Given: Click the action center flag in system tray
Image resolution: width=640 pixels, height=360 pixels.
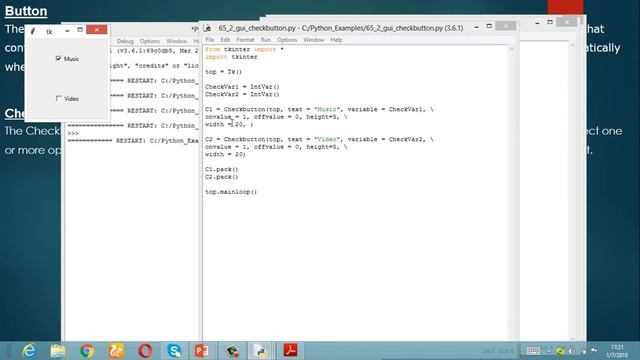Looking at the screenshot, I should 594,351.
